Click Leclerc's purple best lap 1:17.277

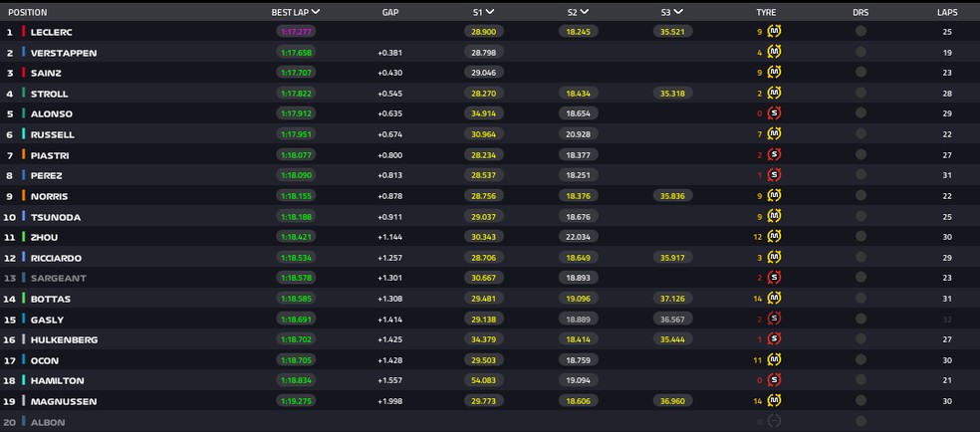(296, 32)
